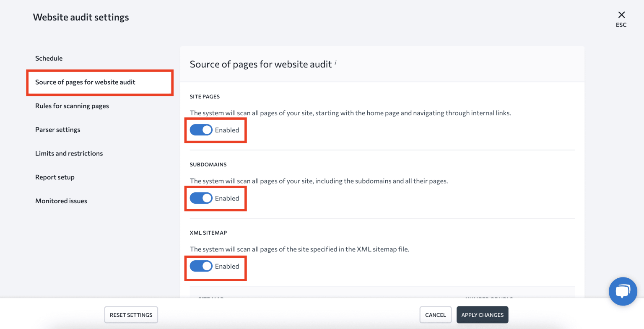Open the Parser settings section

point(57,130)
